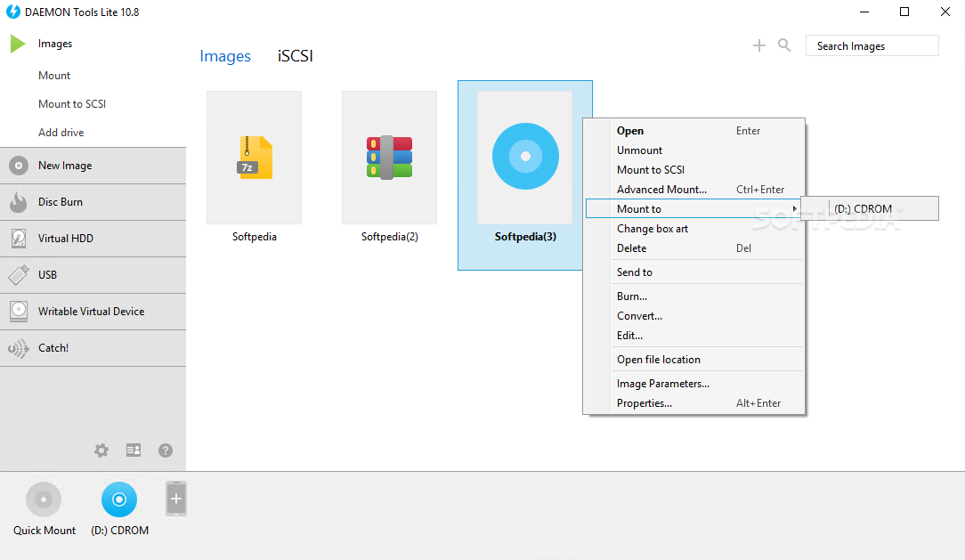Image resolution: width=965 pixels, height=560 pixels.
Task: Select Unmount in the context menu
Action: 638,150
